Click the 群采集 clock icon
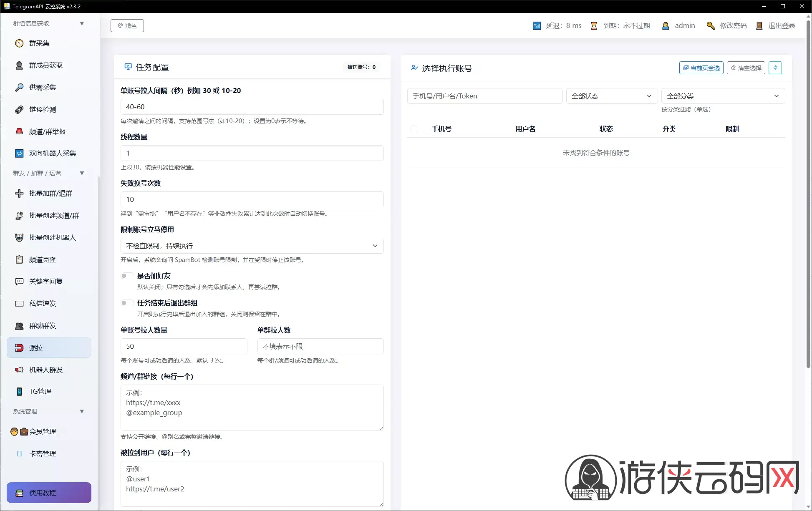The image size is (812, 511). click(19, 43)
